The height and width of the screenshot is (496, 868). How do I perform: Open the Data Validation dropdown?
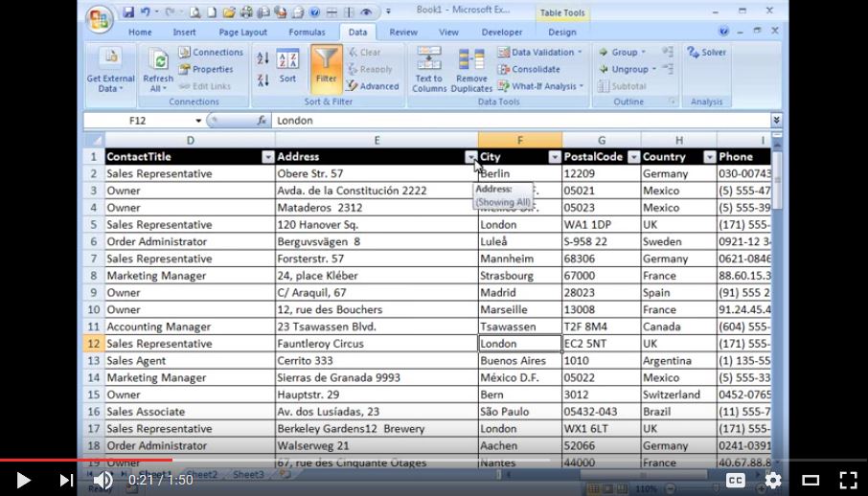click(x=540, y=52)
